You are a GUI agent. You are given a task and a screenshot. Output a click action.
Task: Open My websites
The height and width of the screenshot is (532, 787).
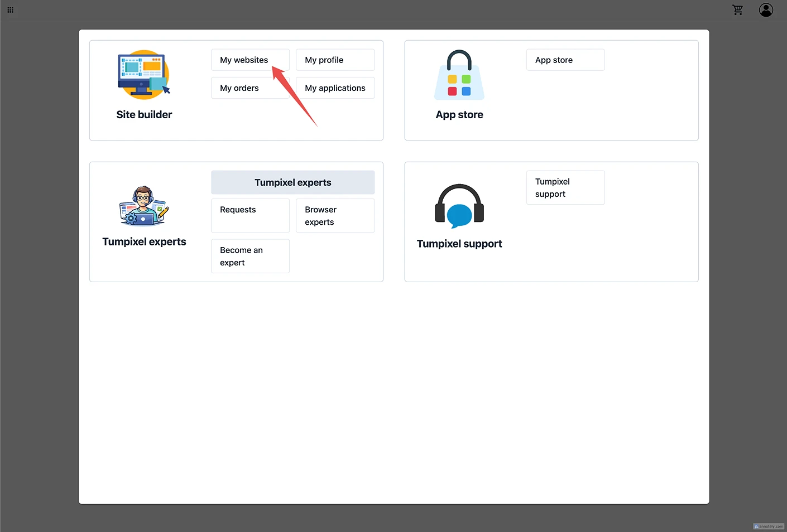[244, 60]
